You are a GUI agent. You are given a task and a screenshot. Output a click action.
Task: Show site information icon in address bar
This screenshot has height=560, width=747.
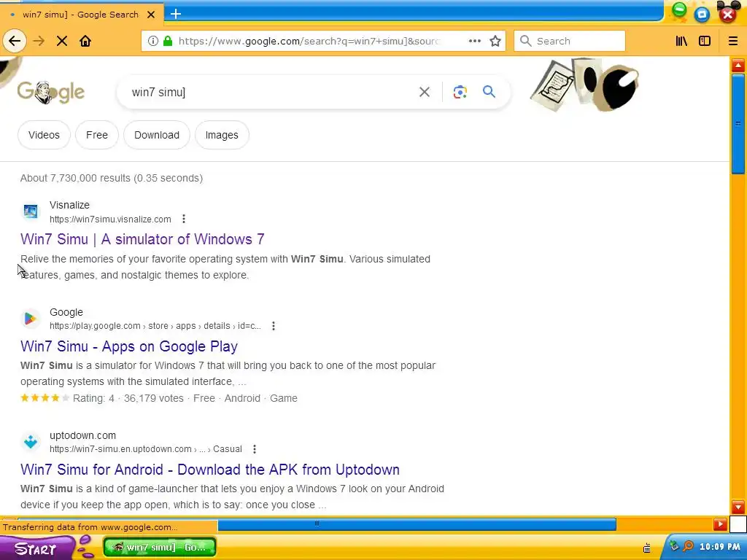152,41
